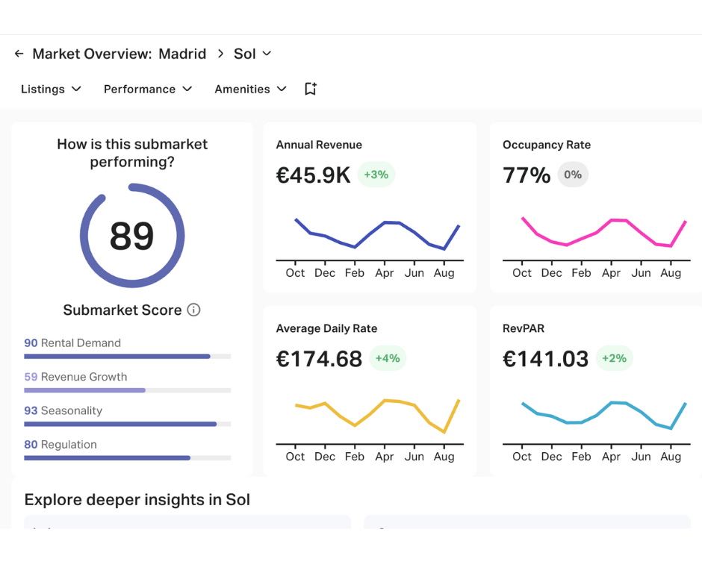The height and width of the screenshot is (588, 702).
Task: Click the +3% Annual Revenue badge
Action: (x=376, y=175)
